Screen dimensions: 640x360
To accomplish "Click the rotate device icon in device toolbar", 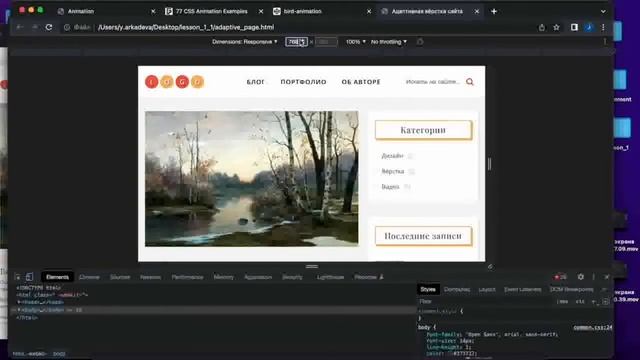I will (x=420, y=42).
